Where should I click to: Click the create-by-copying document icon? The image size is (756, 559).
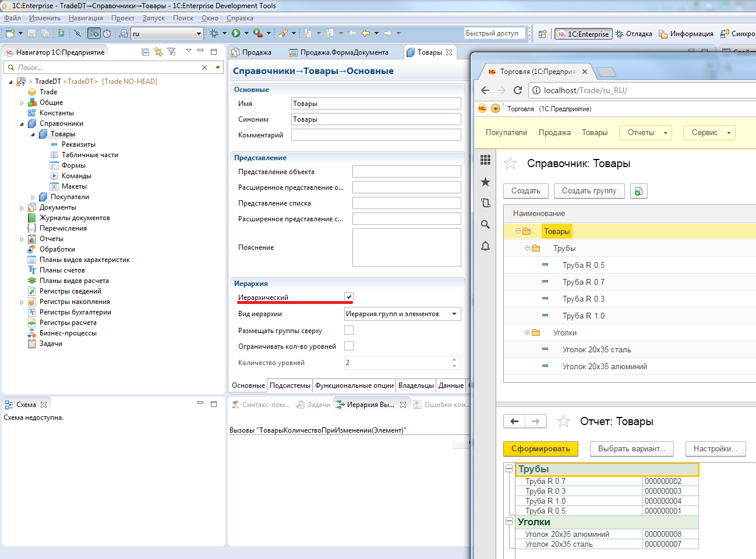[x=638, y=191]
